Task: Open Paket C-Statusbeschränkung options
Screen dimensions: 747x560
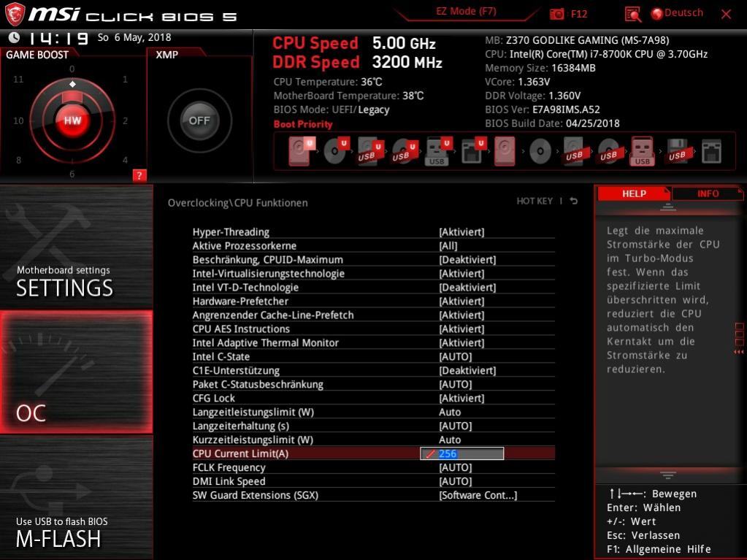Action: click(374, 384)
